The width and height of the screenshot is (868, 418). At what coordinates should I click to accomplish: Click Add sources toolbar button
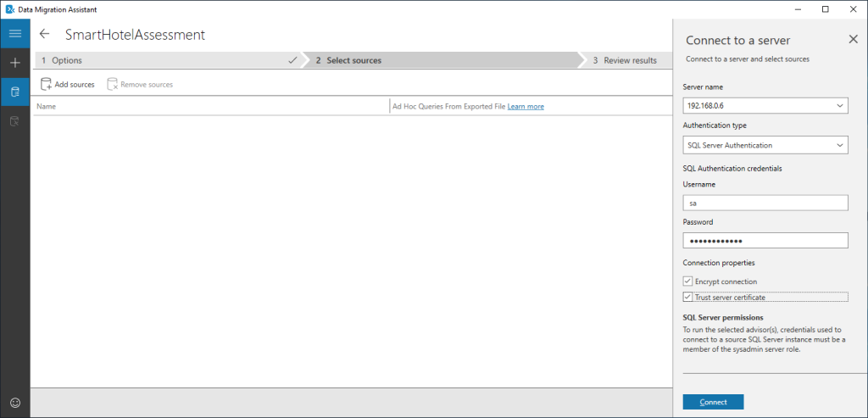coord(68,85)
